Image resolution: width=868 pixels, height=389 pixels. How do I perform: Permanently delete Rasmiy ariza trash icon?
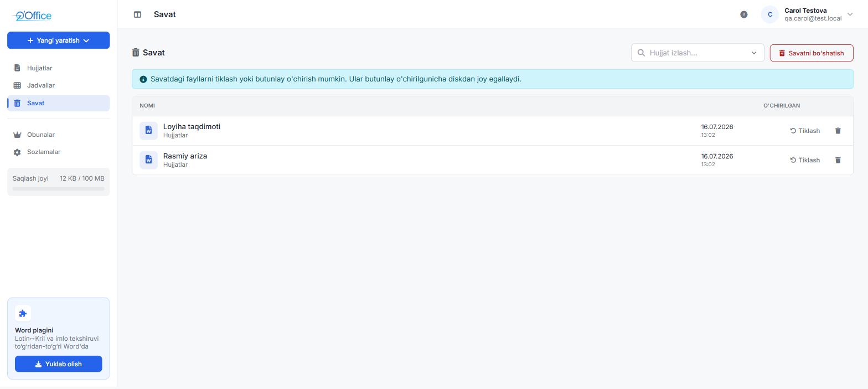click(838, 160)
